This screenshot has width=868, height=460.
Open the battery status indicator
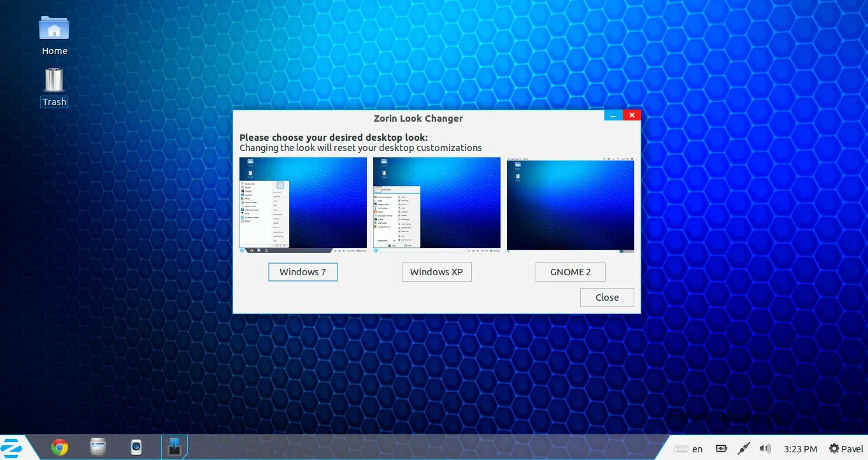tap(721, 449)
